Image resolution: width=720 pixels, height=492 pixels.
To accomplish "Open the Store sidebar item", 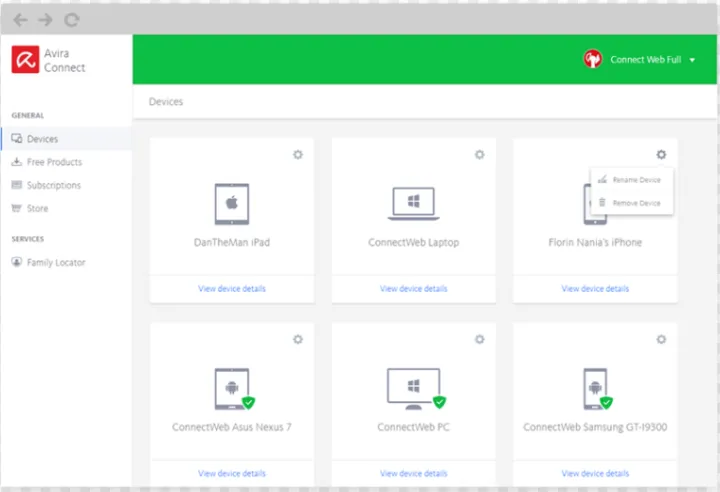I will point(37,208).
